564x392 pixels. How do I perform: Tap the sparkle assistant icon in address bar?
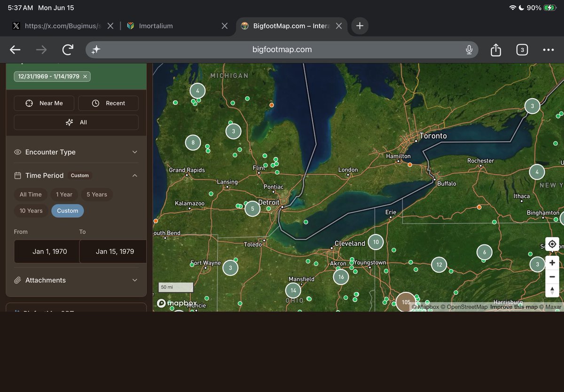pos(96,50)
